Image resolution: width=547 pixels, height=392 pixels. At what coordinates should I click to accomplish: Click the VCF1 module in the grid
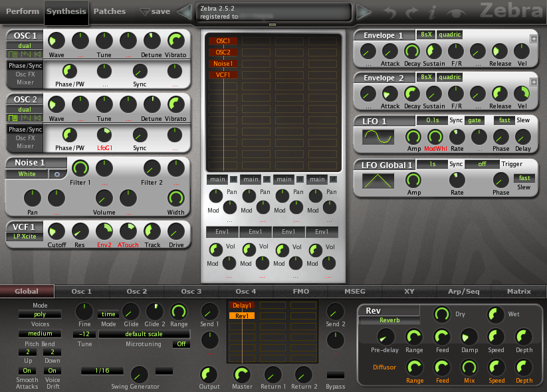point(223,74)
